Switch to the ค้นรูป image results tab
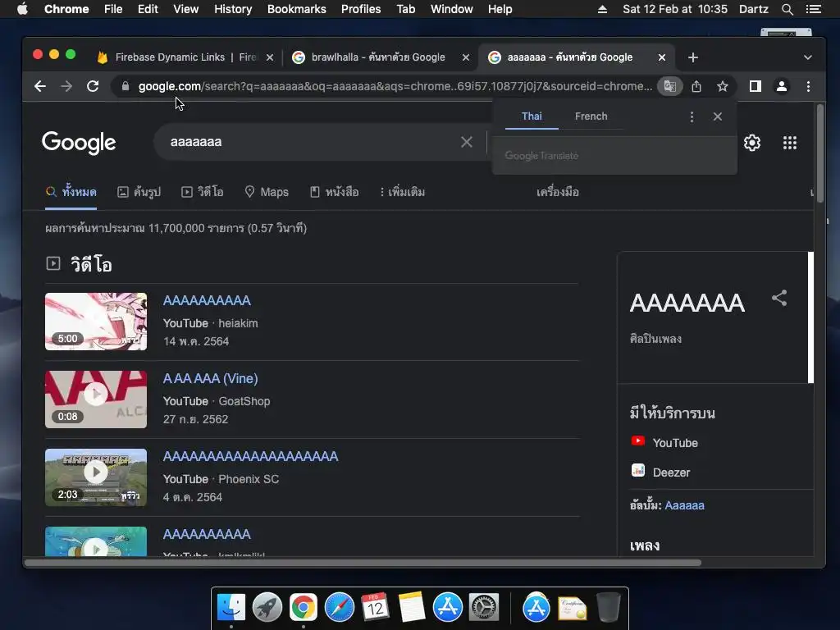Image resolution: width=840 pixels, height=630 pixels. [x=139, y=192]
